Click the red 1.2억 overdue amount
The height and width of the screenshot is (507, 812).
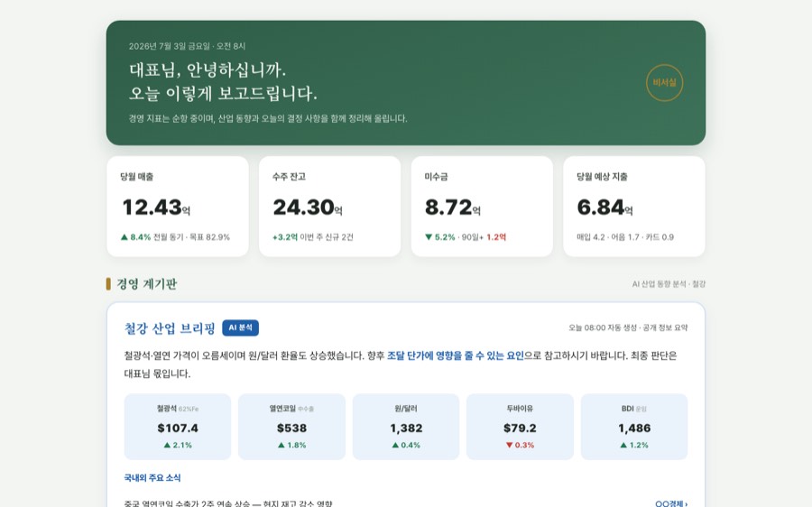(x=496, y=237)
